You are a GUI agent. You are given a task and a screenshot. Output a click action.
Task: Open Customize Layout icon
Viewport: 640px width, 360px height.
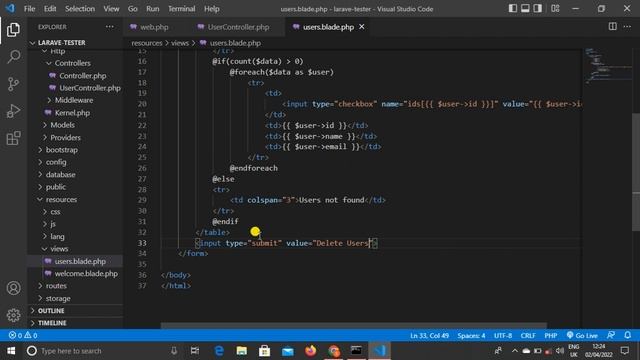(x=555, y=8)
